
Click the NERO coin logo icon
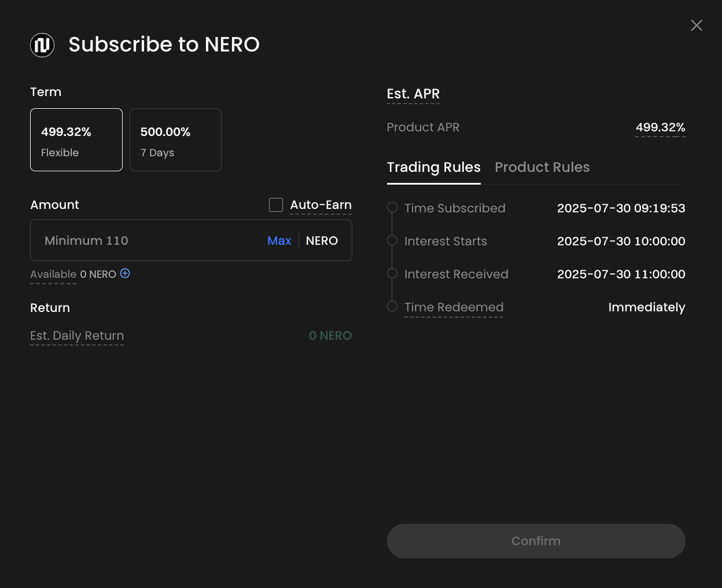42,45
